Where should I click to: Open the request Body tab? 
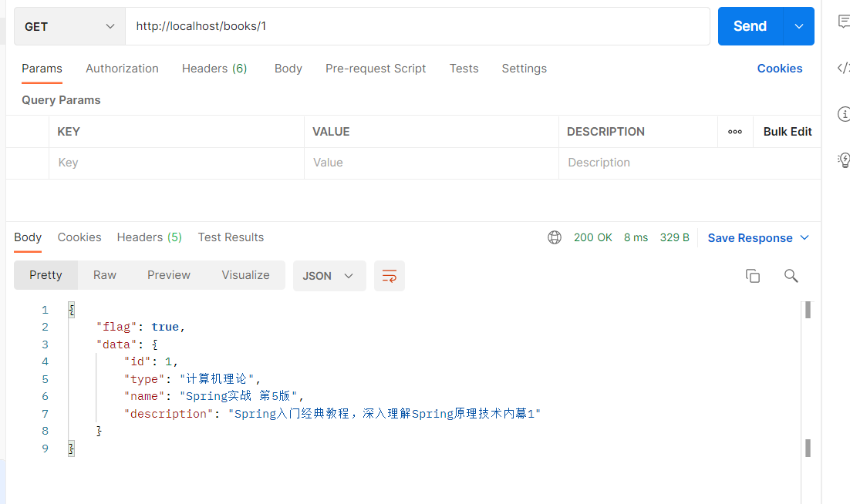pyautogui.click(x=288, y=69)
